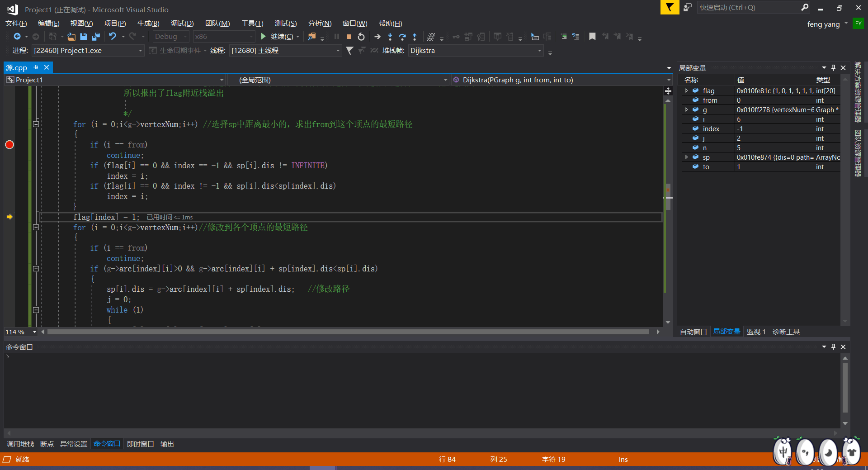Switch to the 输出 panel tab

pos(167,444)
